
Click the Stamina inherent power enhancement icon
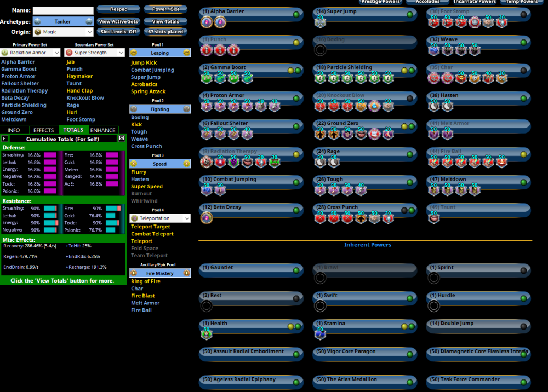tap(320, 333)
